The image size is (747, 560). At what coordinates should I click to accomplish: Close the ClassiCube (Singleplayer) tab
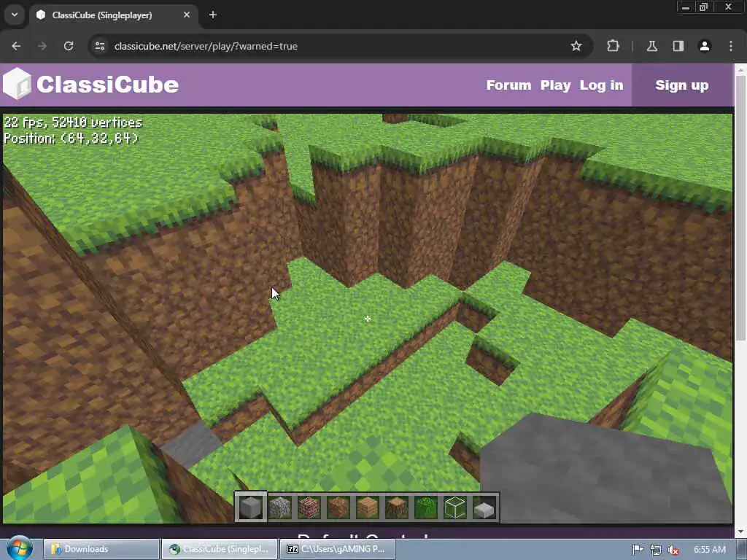point(187,15)
